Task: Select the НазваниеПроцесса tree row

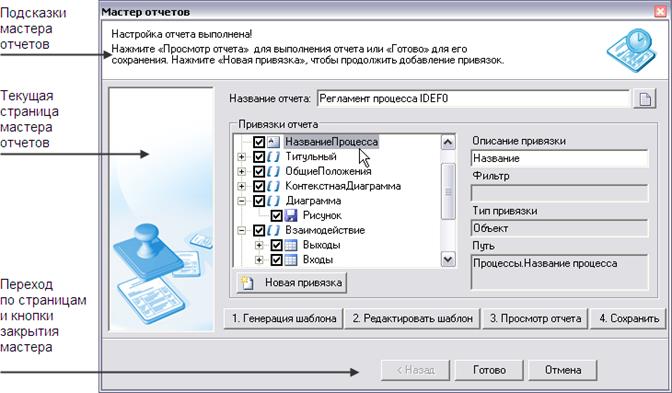Action: [331, 142]
